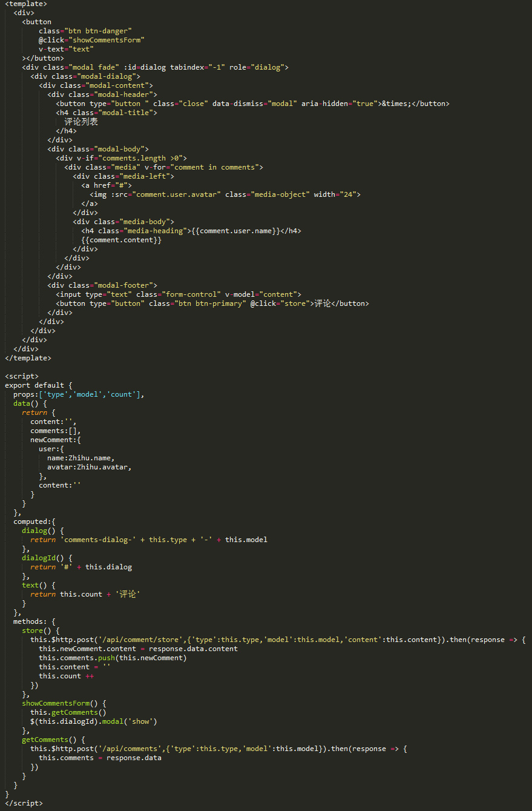The height and width of the screenshot is (811, 532).
Task: Click the line returning 'comments-dialog-' string
Action: 149,540
